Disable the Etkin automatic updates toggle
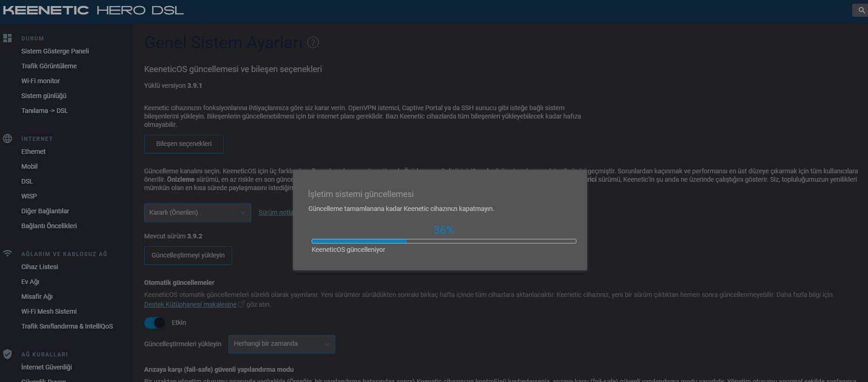This screenshot has width=868, height=382. [x=154, y=323]
